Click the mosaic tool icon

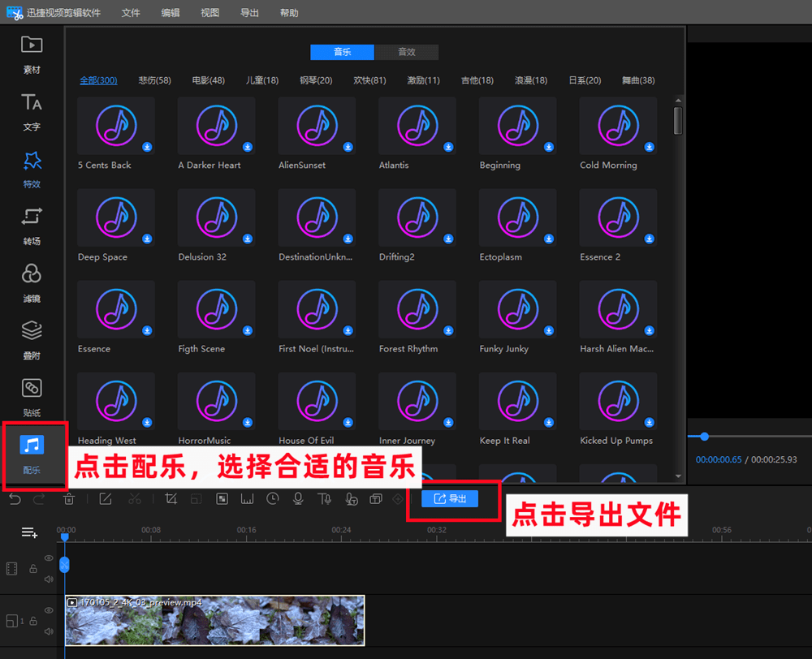point(222,499)
